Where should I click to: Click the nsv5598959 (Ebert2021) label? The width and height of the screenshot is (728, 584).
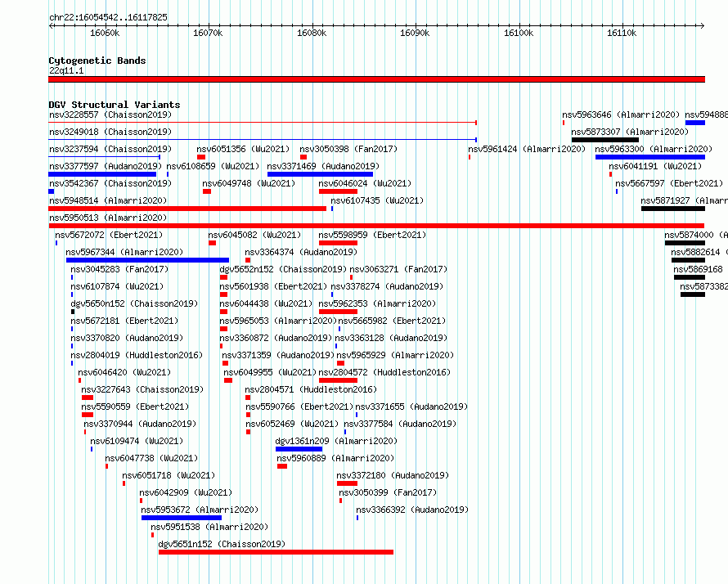[372, 235]
